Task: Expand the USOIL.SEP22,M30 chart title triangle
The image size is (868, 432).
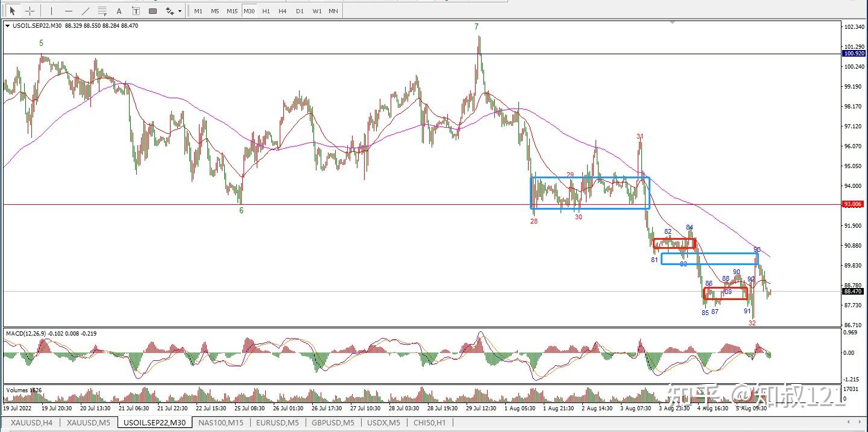Action: tap(7, 26)
